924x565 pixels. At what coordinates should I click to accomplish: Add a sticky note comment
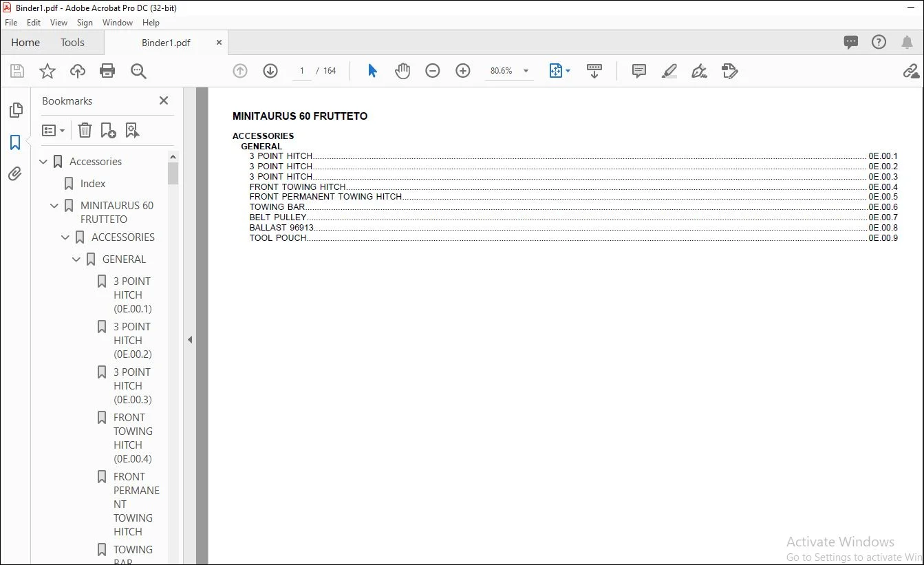click(639, 71)
